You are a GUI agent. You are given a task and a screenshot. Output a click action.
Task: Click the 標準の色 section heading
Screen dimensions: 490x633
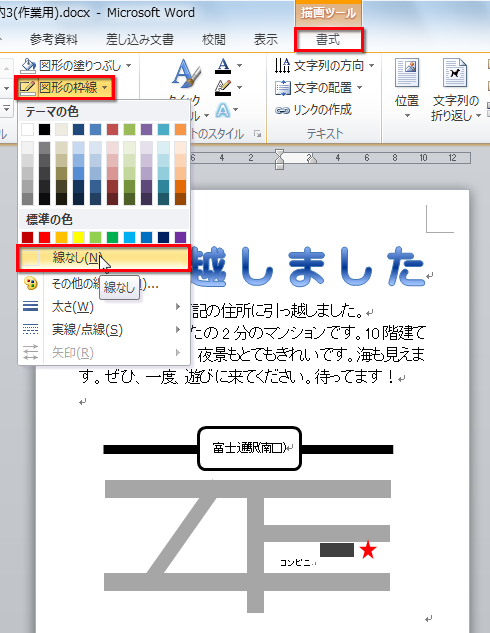click(x=49, y=220)
